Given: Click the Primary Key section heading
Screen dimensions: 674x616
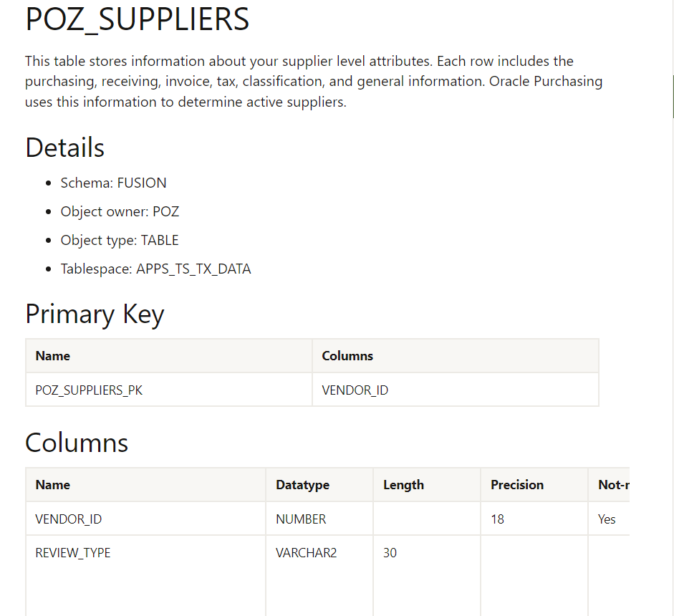Looking at the screenshot, I should click(95, 314).
